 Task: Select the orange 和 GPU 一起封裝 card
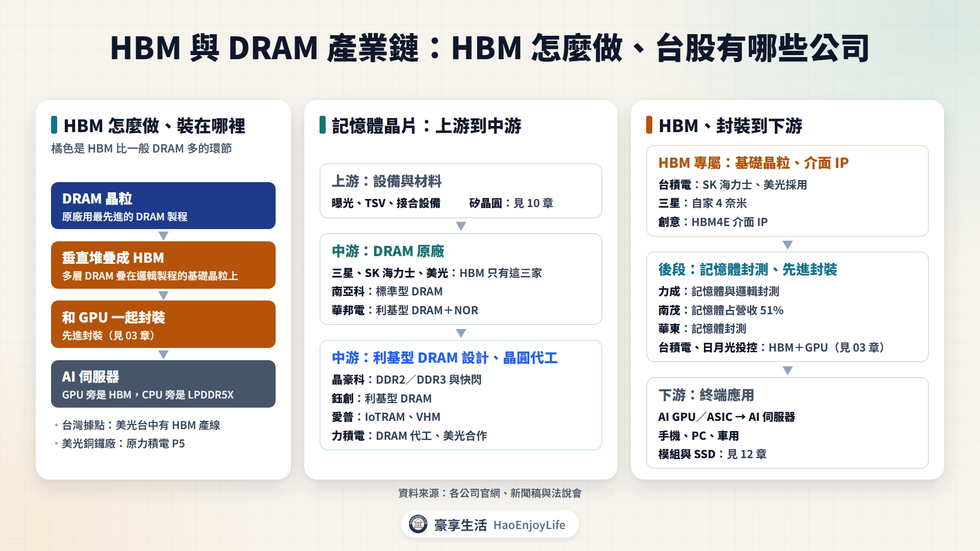[x=163, y=324]
